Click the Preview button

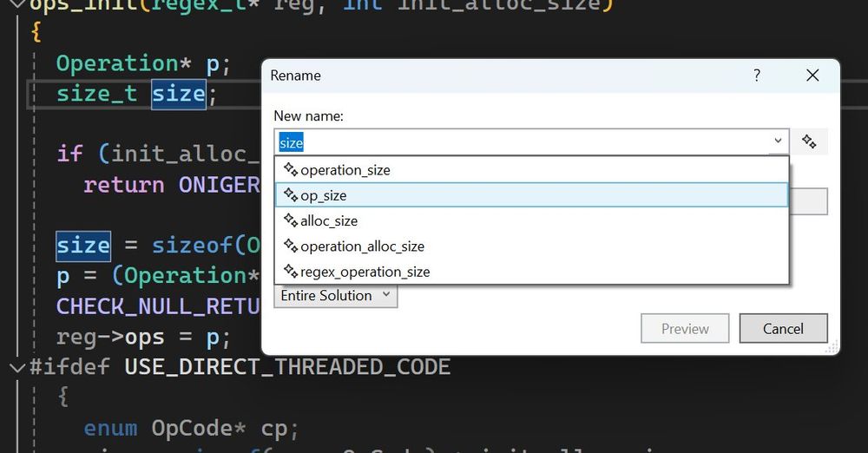[x=685, y=328]
